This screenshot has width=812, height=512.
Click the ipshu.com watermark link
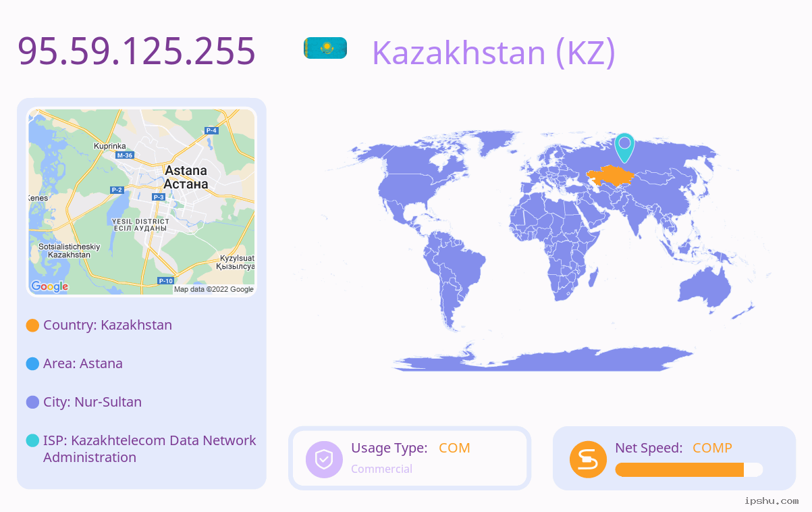tap(772, 501)
